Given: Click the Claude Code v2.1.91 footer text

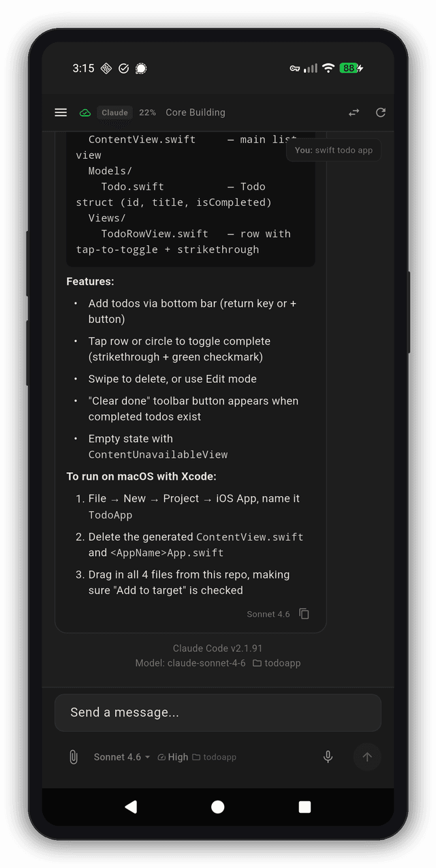Looking at the screenshot, I should tap(217, 648).
